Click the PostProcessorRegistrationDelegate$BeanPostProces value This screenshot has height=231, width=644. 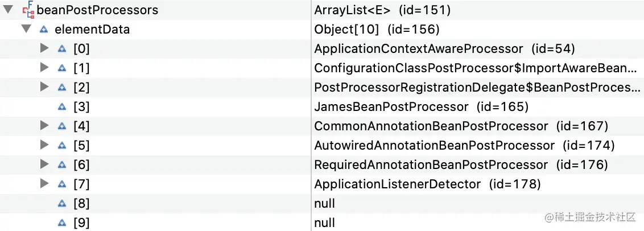[x=477, y=88]
